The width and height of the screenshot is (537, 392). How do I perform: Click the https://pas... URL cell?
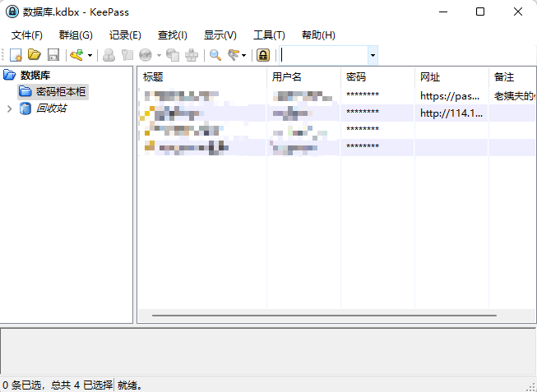pyautogui.click(x=450, y=96)
